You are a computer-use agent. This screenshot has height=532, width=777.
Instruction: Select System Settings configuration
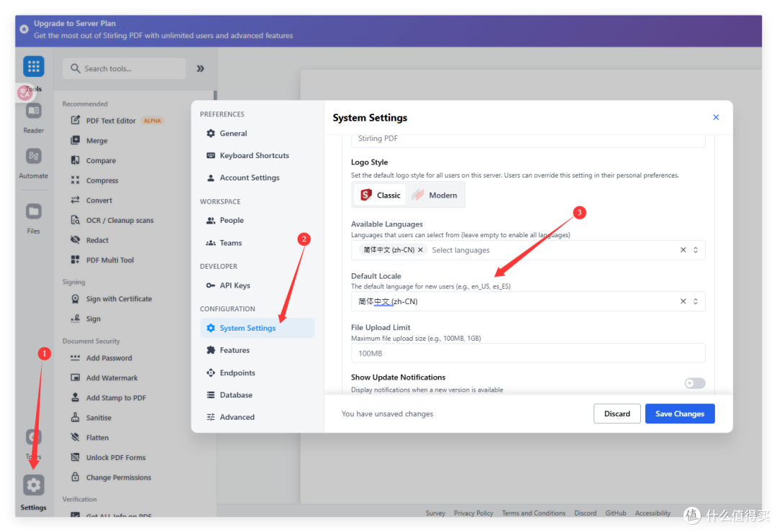[x=257, y=328]
